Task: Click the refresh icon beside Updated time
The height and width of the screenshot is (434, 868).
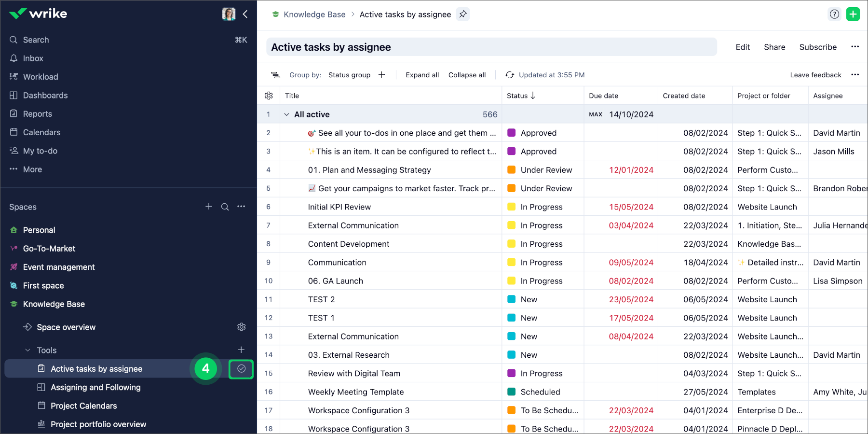Action: click(509, 75)
